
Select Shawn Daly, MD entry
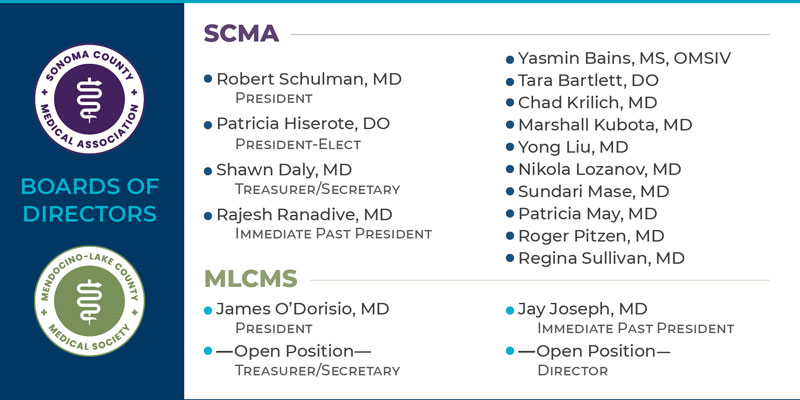(x=284, y=170)
